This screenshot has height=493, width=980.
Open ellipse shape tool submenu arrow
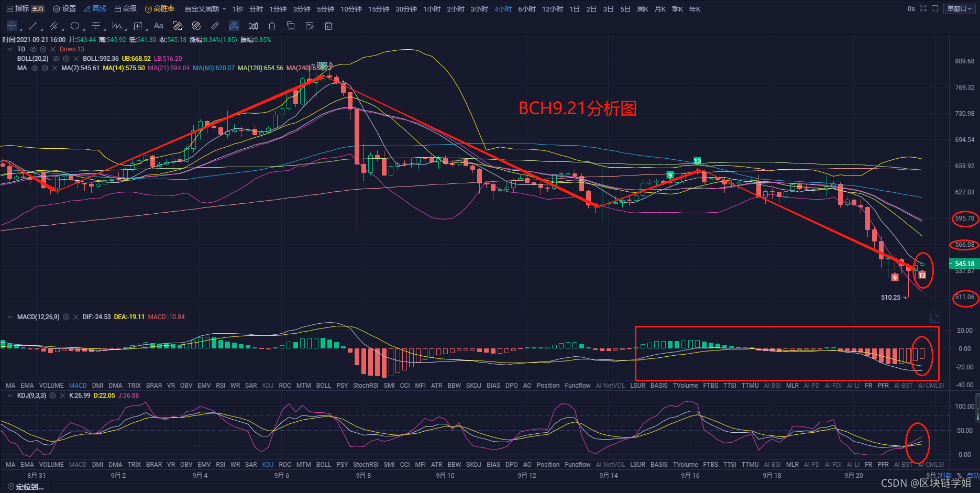point(84,29)
